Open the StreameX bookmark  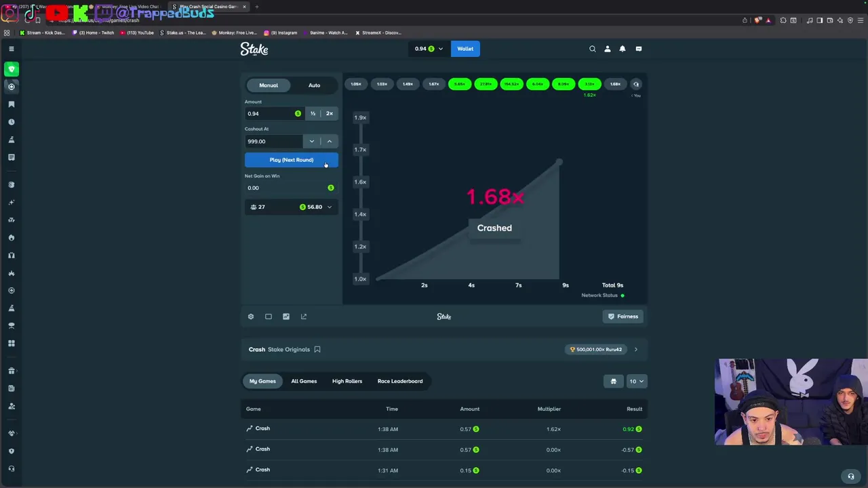coord(378,33)
